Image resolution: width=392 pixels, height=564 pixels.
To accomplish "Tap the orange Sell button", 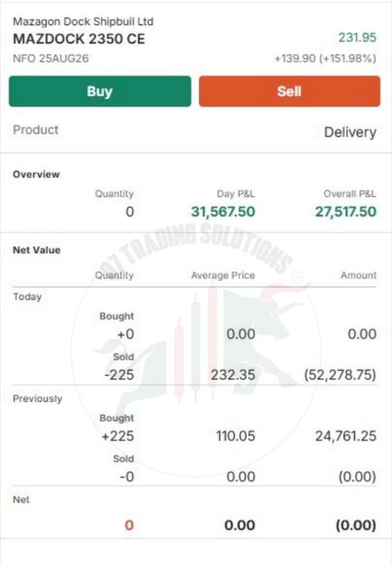I will coord(290,91).
